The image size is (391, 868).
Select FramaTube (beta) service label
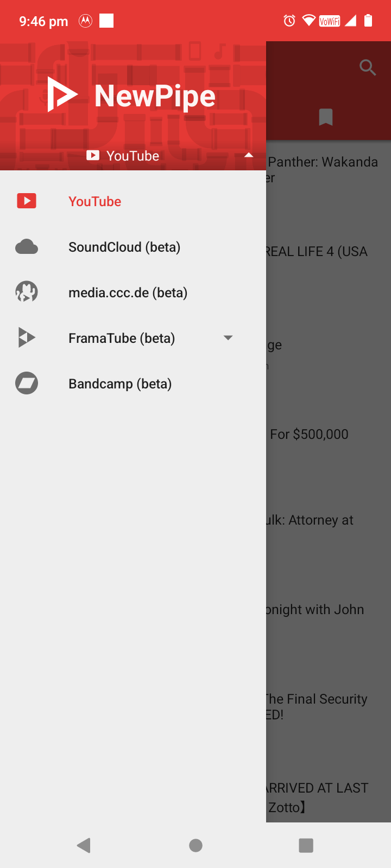pyautogui.click(x=122, y=338)
